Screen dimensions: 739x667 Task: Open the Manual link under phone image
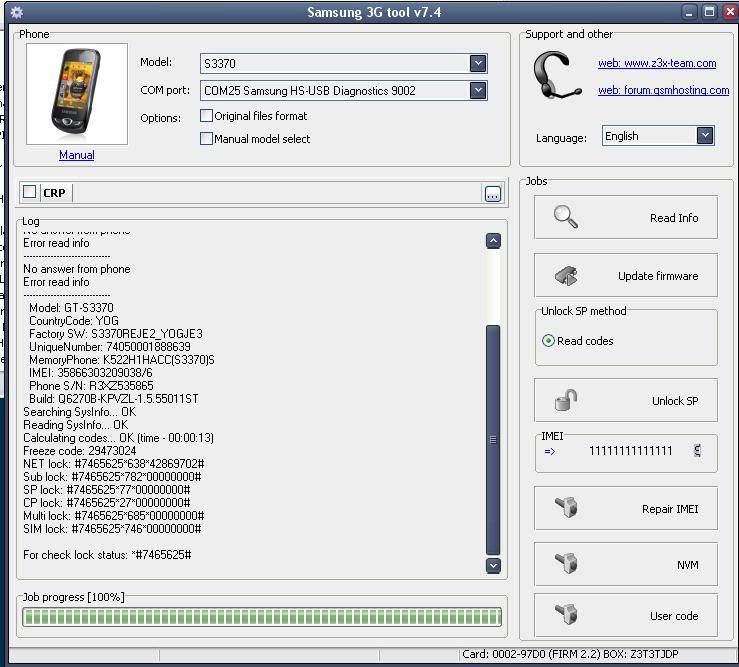click(x=76, y=155)
